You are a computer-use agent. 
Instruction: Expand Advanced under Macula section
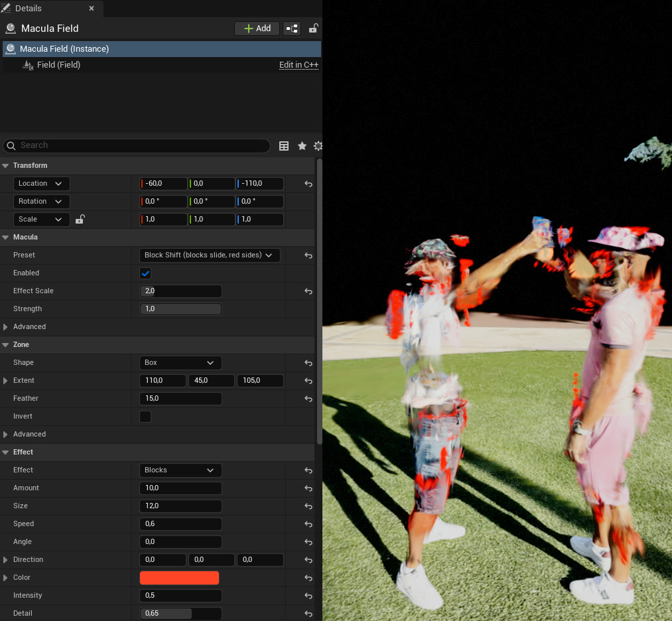click(5, 327)
